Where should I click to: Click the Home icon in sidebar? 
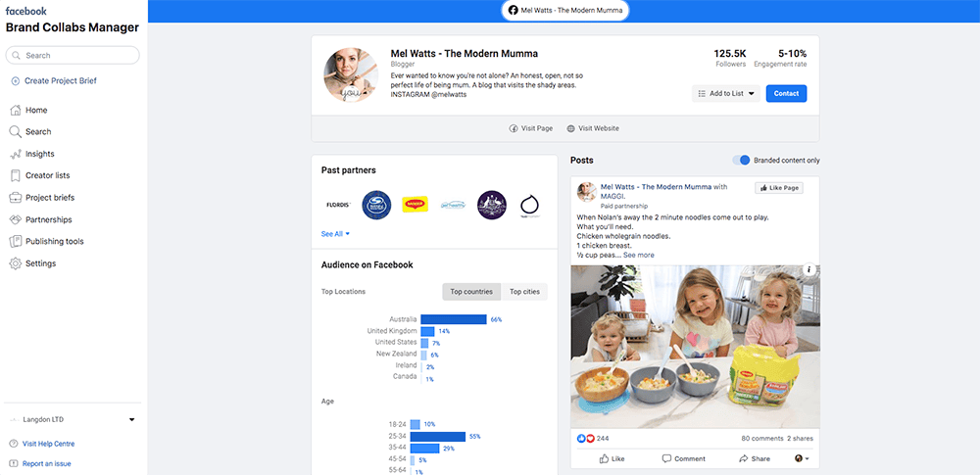coord(15,110)
